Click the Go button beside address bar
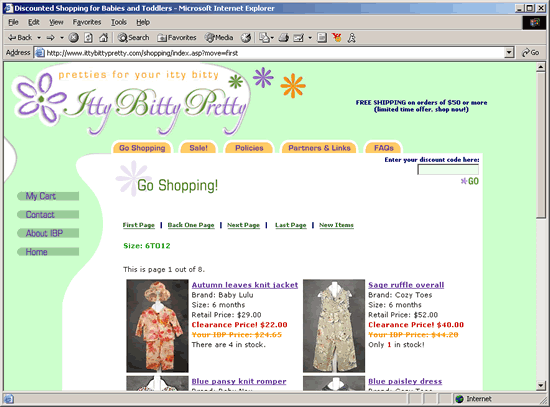 (x=530, y=53)
